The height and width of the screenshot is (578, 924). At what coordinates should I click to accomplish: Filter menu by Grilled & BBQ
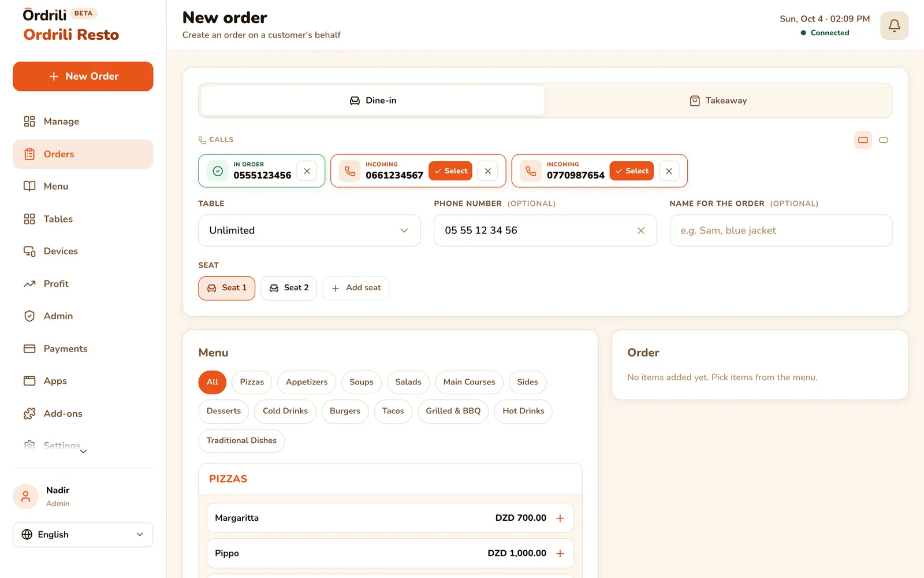click(453, 411)
